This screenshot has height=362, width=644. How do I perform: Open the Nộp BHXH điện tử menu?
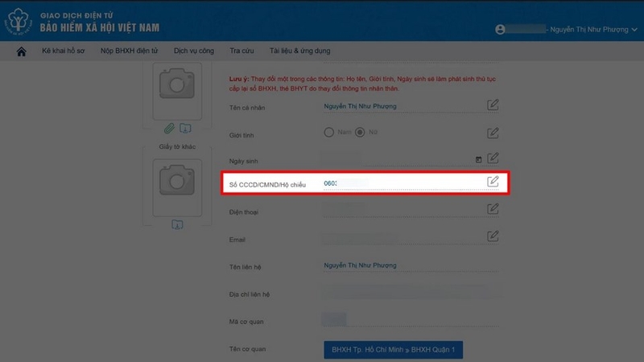point(129,51)
